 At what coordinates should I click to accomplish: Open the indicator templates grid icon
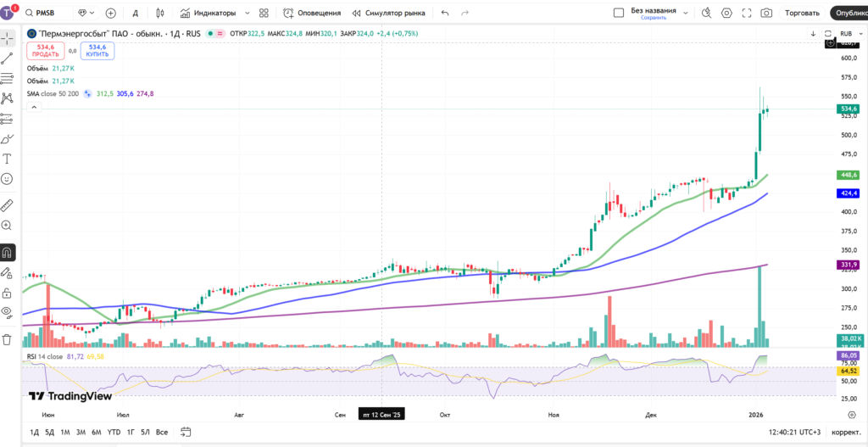(x=264, y=13)
